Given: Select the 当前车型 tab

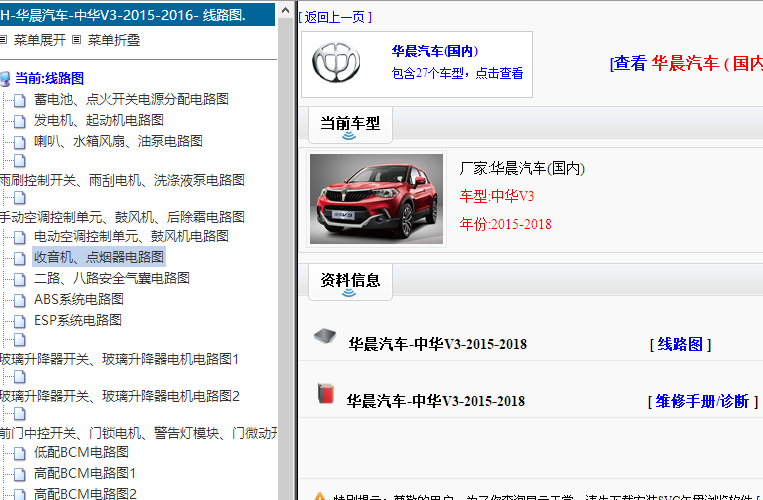Looking at the screenshot, I should [350, 125].
